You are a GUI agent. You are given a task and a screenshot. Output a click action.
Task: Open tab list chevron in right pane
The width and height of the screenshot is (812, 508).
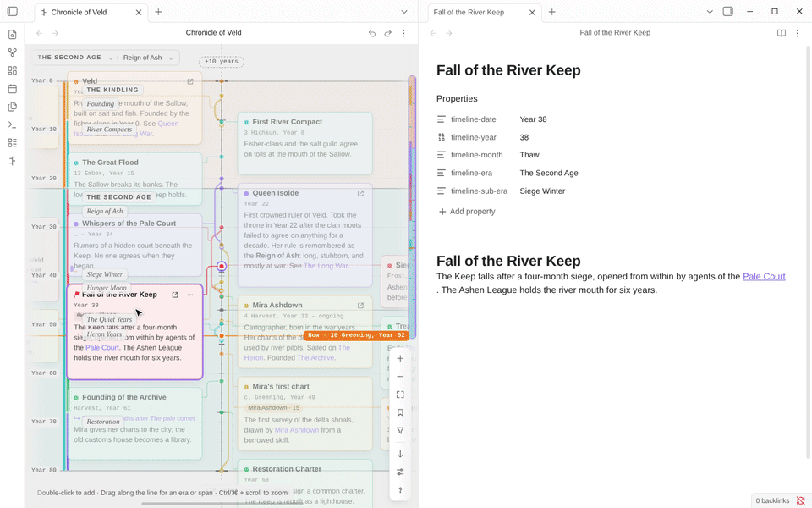click(x=710, y=12)
